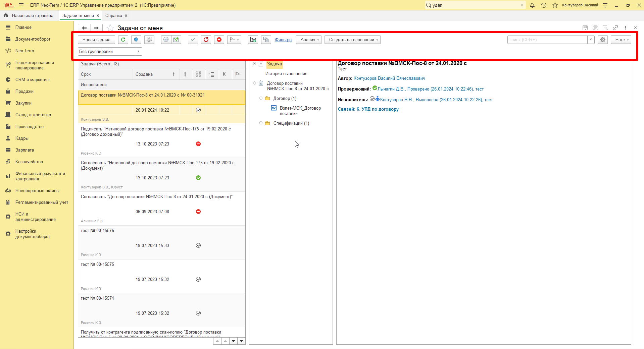644x349 pixels.
Task: Sort by Создана column header
Action: pos(156,74)
